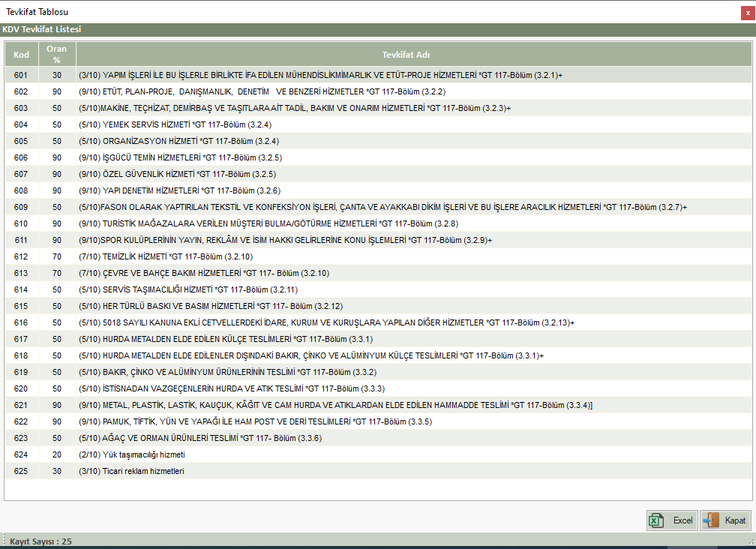Click code cell 602
756x549 pixels.
21,91
